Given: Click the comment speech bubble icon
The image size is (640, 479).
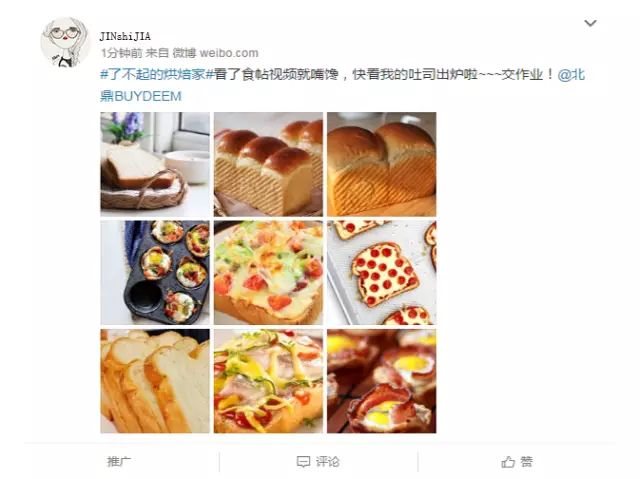Looking at the screenshot, I should pyautogui.click(x=303, y=462).
